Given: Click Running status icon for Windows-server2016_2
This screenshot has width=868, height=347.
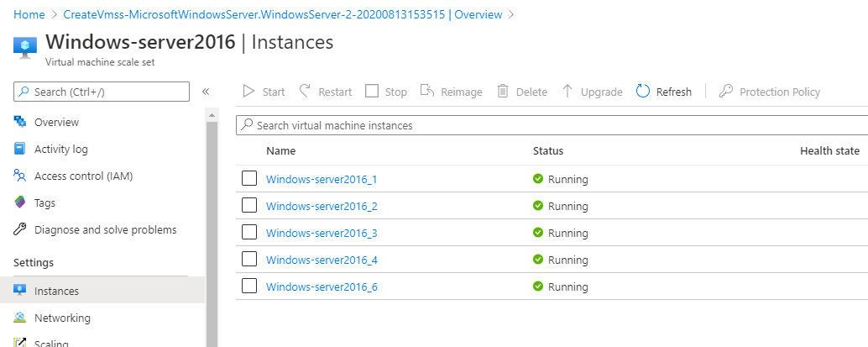Looking at the screenshot, I should (x=538, y=205).
